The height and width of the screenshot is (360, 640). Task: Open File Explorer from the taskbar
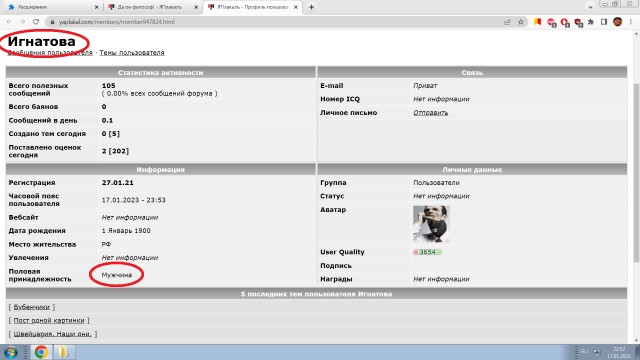coord(63,352)
